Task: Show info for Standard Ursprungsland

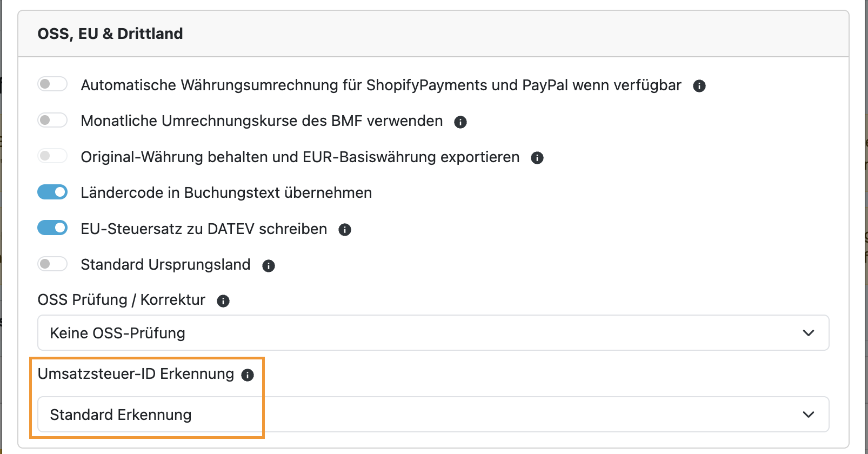Action: coord(269,266)
